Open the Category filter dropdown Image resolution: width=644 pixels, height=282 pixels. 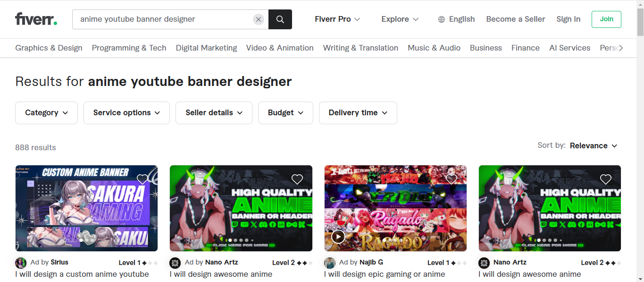(x=46, y=113)
